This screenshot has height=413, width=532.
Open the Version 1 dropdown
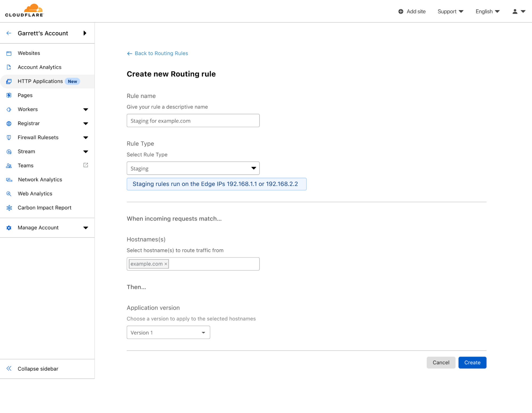(168, 333)
